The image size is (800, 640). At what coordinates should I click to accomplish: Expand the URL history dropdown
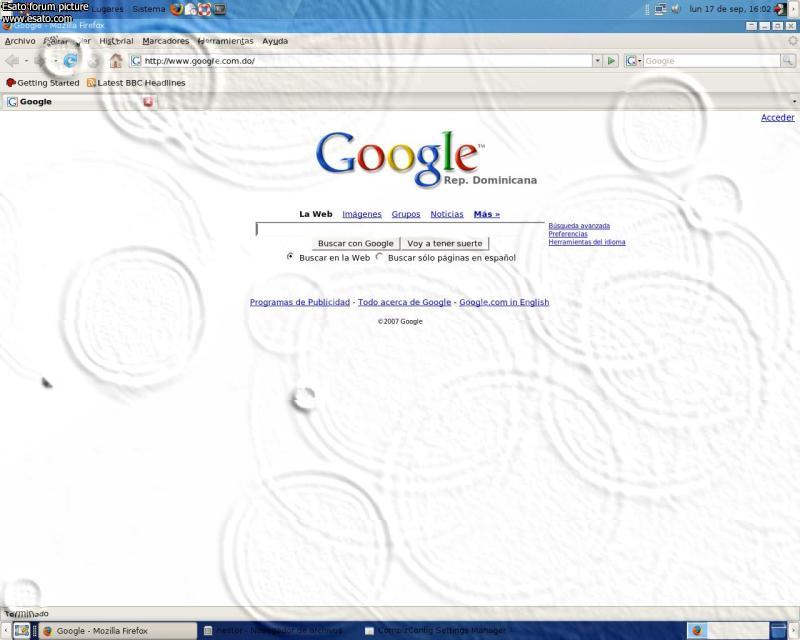coord(598,61)
